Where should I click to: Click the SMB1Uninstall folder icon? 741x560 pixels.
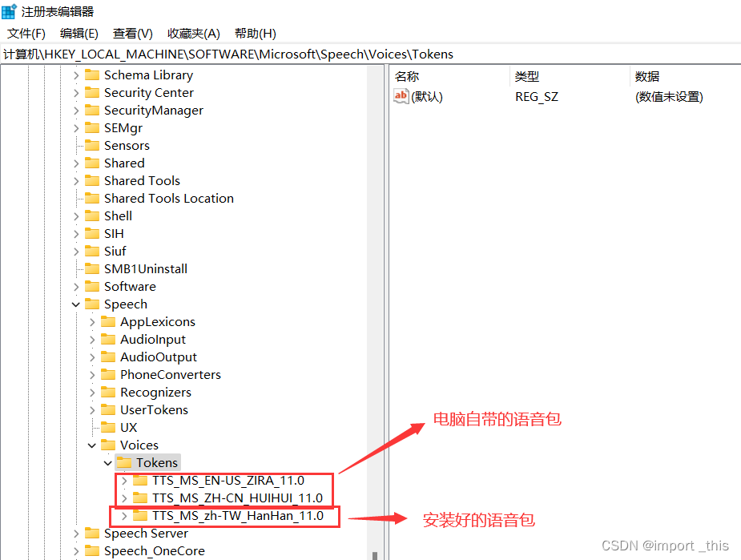click(92, 269)
